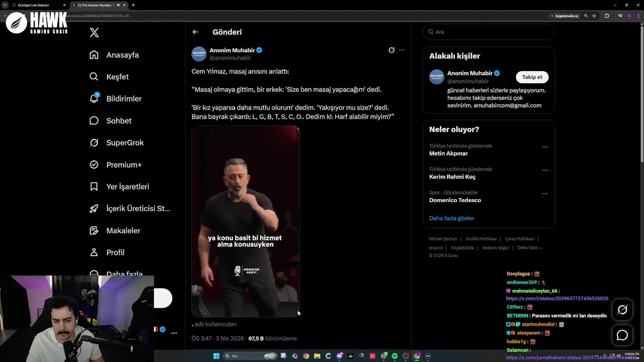This screenshot has height=362, width=644.
Task: Open Profil in the sidebar
Action: point(107,252)
